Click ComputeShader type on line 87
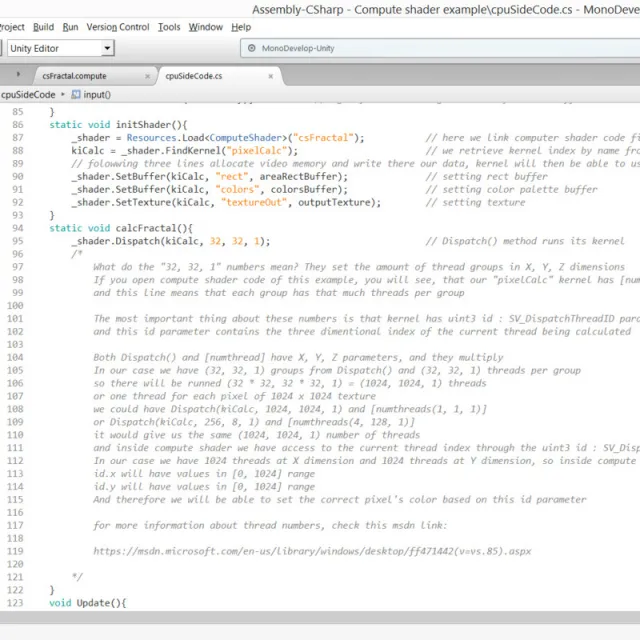The height and width of the screenshot is (640, 640). (246, 138)
